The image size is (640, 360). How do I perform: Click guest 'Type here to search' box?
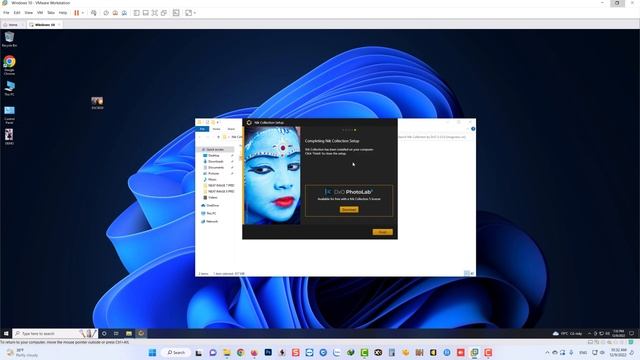click(55, 333)
